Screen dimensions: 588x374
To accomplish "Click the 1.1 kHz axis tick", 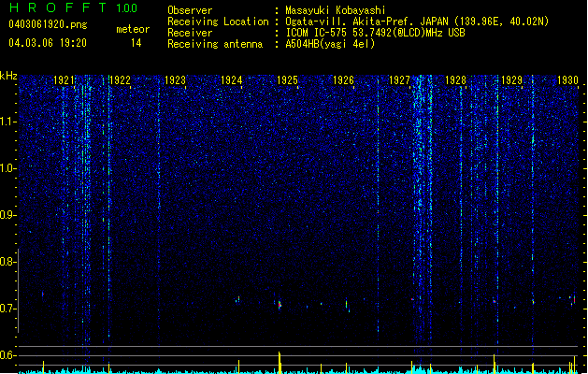I will 8,122.
